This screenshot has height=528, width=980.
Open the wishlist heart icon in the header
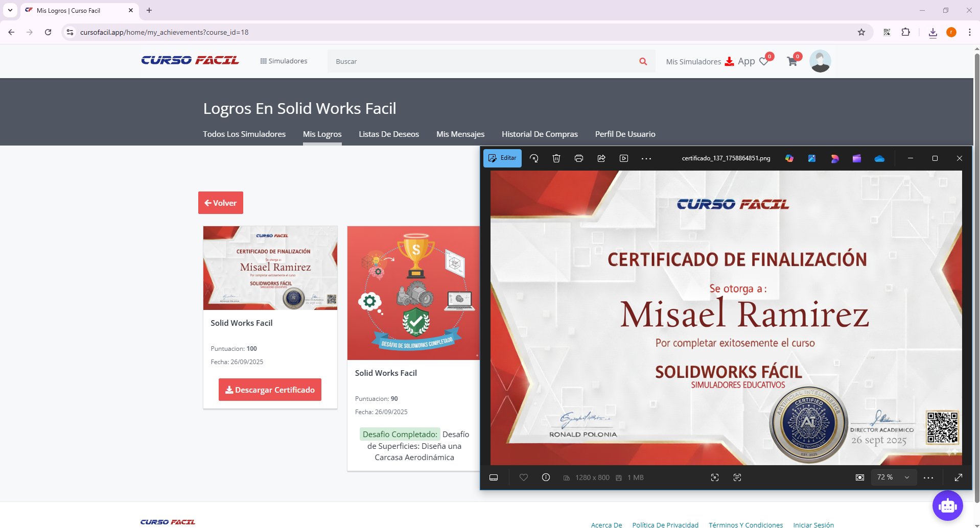click(x=764, y=61)
